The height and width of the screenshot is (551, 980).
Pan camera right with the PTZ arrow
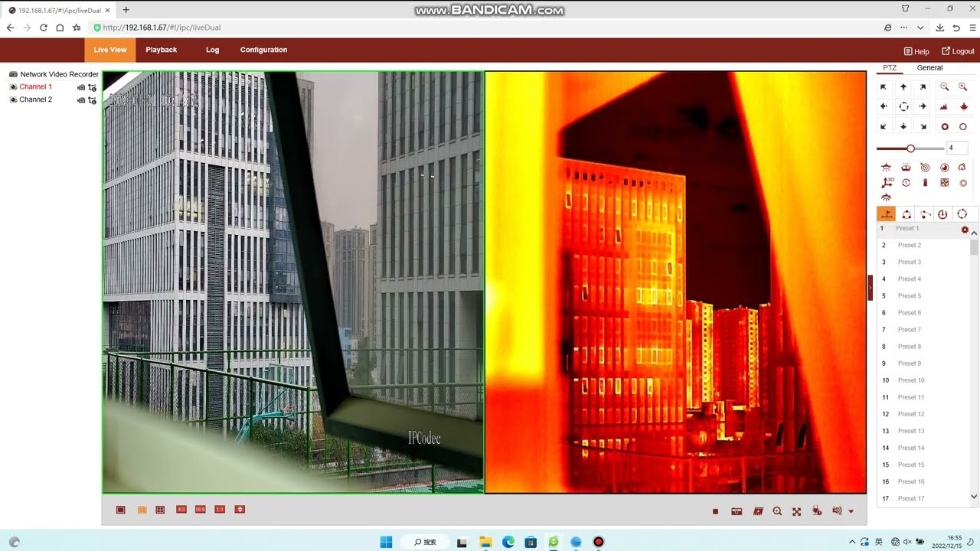(x=923, y=106)
